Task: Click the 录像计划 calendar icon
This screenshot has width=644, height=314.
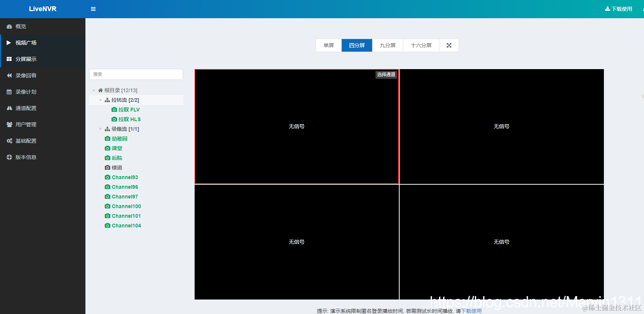Action: [9, 92]
